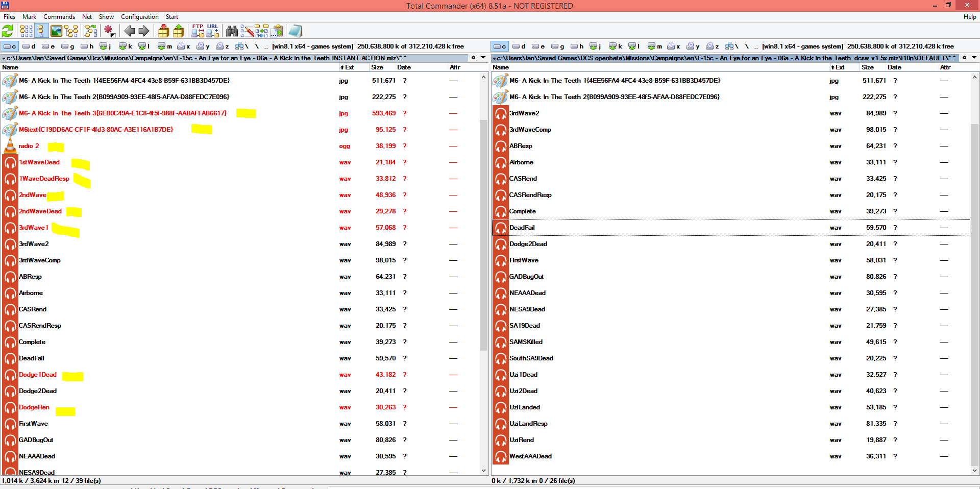The image size is (980, 489).
Task: Show directory tree view icon
Action: tap(71, 31)
